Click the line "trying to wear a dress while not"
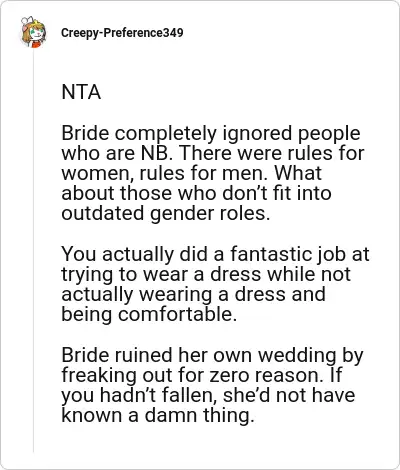This screenshot has height=470, width=400. pyautogui.click(x=206, y=275)
